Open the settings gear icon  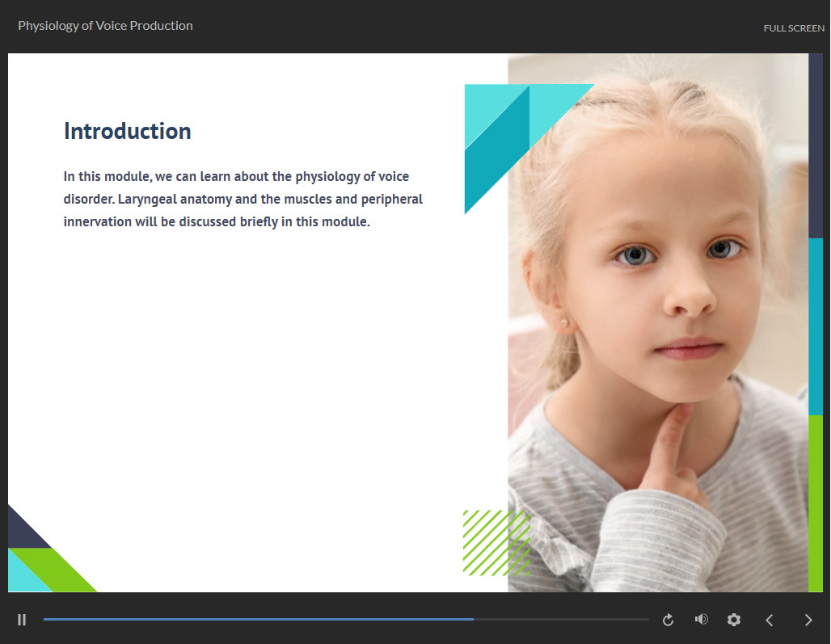pos(734,620)
